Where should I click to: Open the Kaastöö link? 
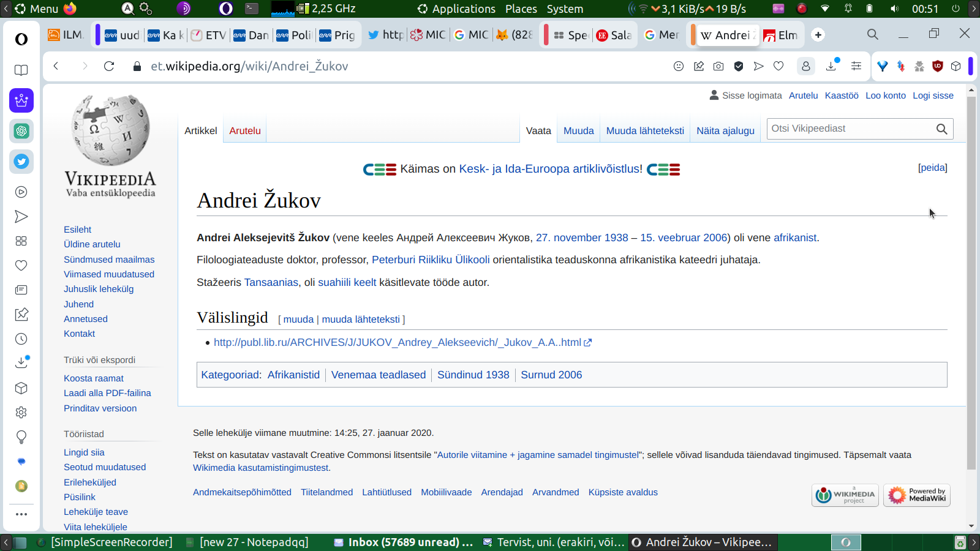842,96
